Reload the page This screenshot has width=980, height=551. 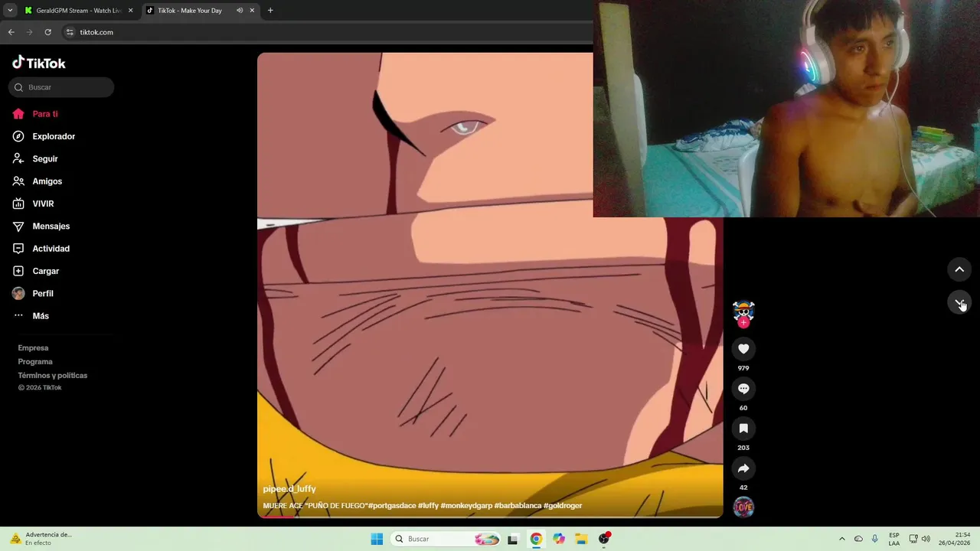tap(47, 32)
